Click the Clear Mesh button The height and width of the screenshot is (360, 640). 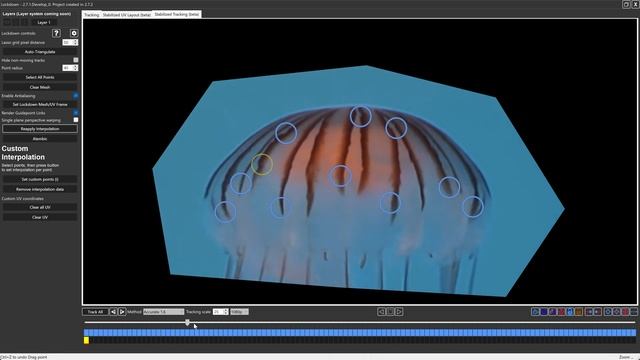pyautogui.click(x=40, y=87)
